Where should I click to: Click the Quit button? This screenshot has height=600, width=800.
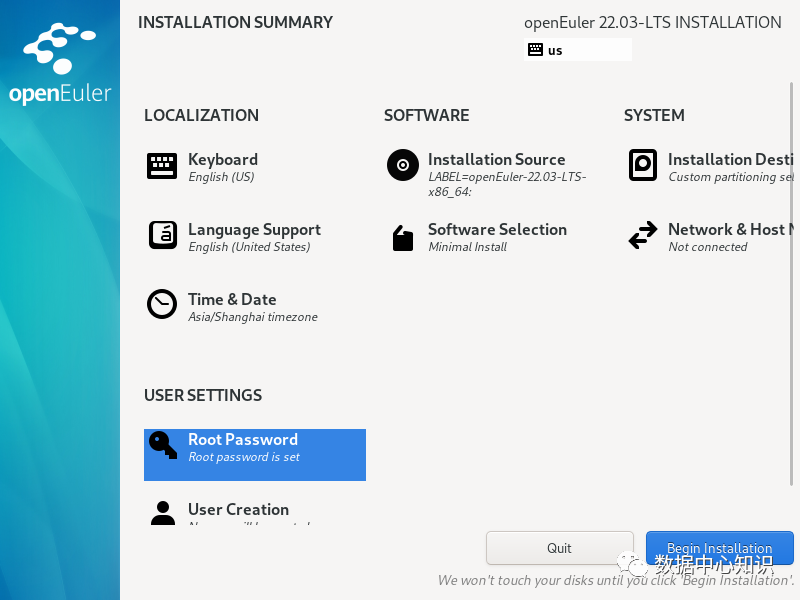560,548
